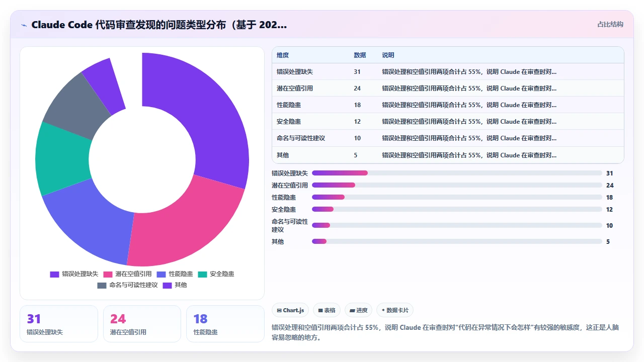Image resolution: width=644 pixels, height=362 pixels.
Task: Click the 维度 column header
Action: pos(283,55)
